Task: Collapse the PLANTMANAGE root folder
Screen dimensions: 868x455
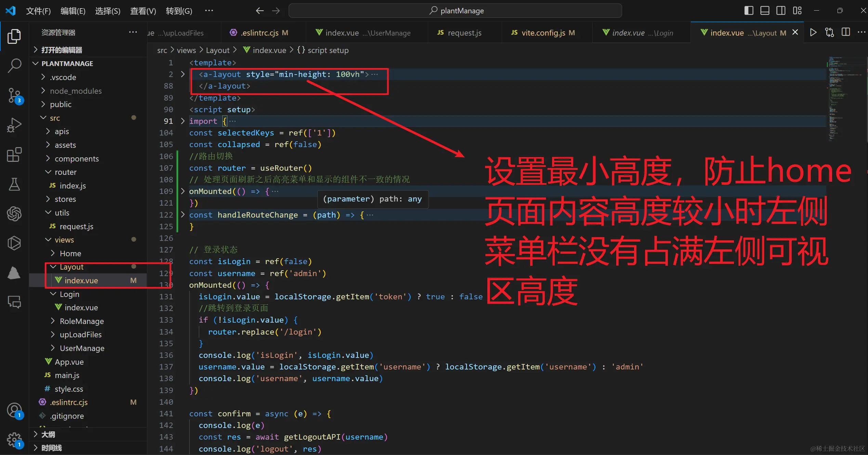Action: pyautogui.click(x=88, y=64)
